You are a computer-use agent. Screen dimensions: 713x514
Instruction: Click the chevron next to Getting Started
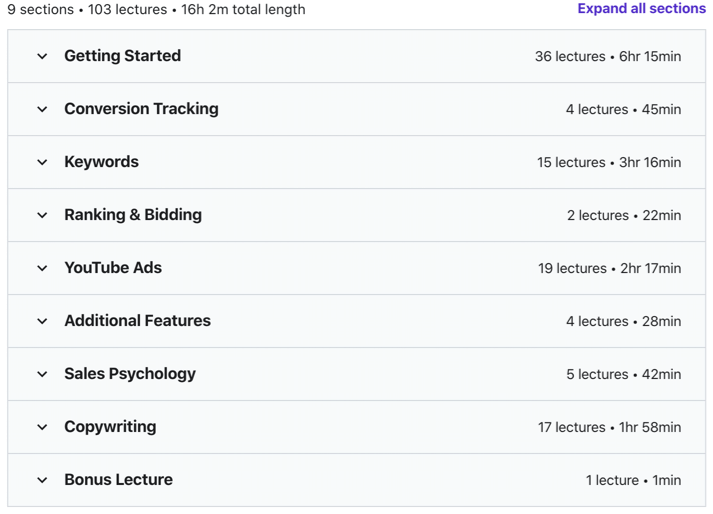(42, 56)
